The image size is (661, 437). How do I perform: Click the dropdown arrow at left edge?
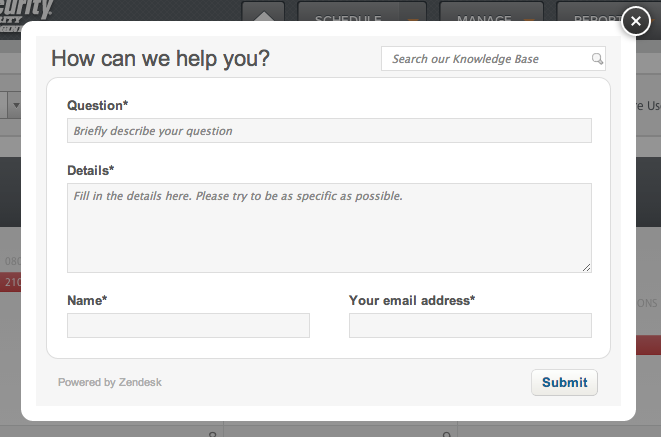click(x=16, y=105)
